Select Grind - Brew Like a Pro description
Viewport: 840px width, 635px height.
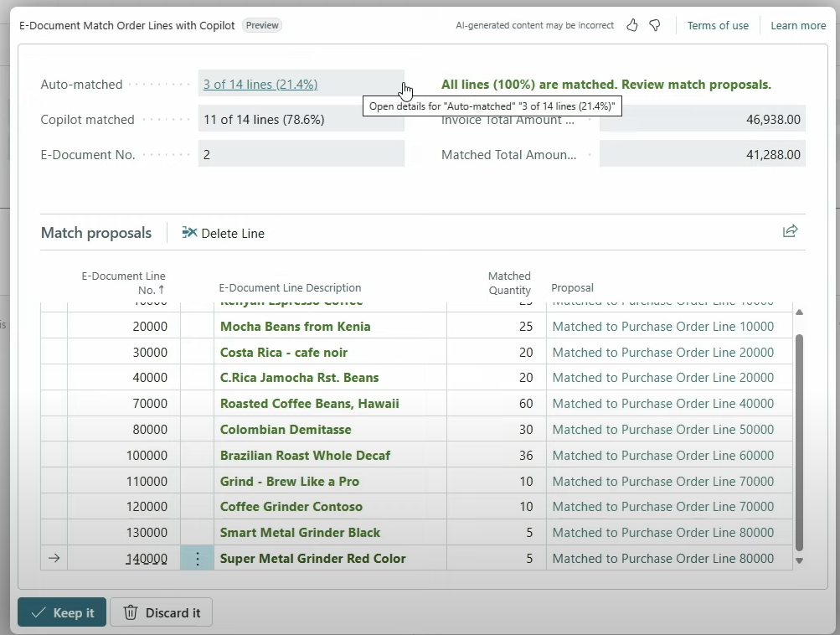289,481
